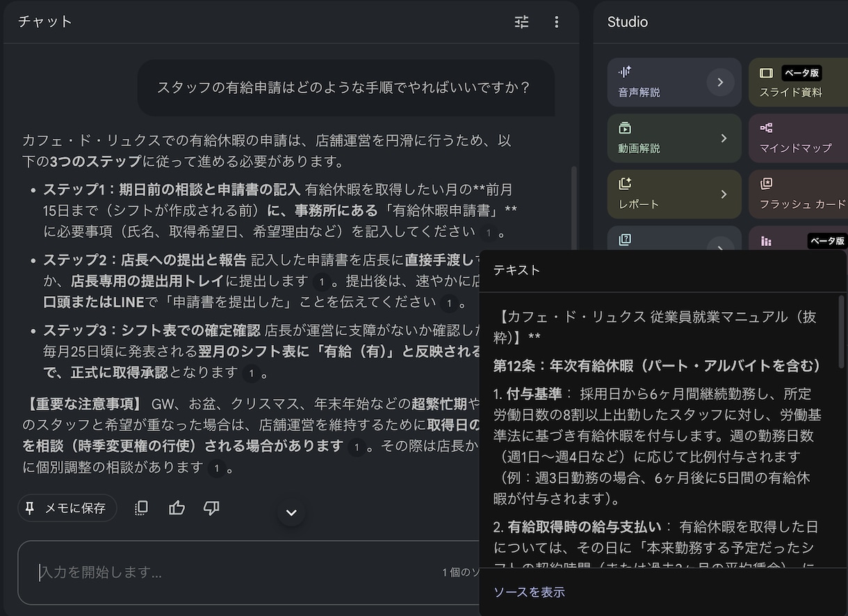This screenshot has height=616, width=848.
Task: Open ソースを表示 link in popup
Action: click(529, 592)
